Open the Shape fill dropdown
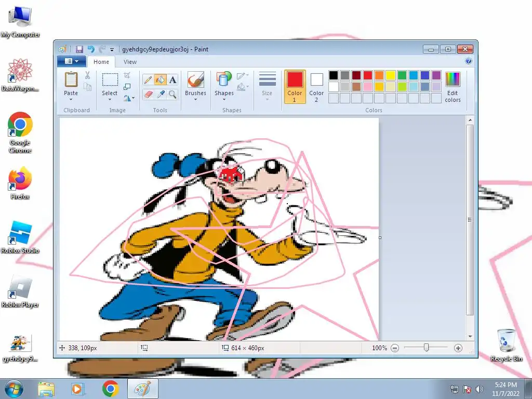Screen dimensions: 532x399 tap(243, 87)
